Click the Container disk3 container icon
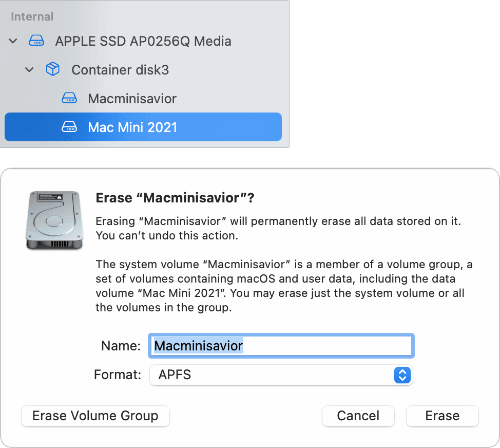This screenshot has width=500, height=448. pos(53,69)
